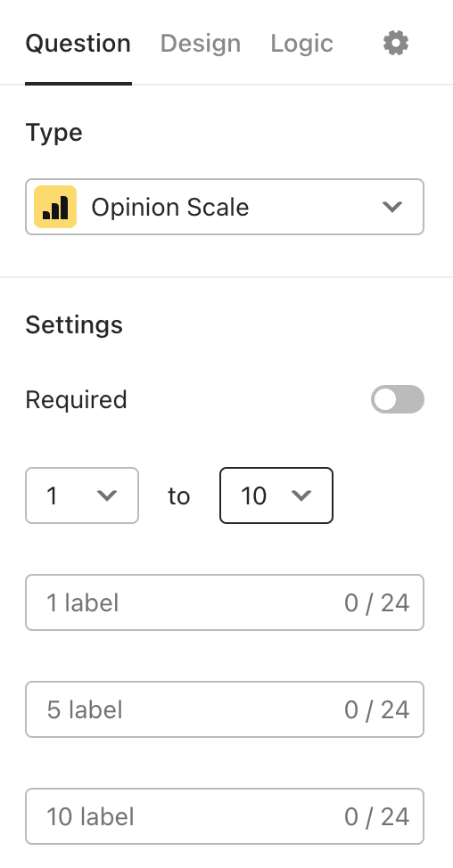The image size is (453, 868).
Task: Open the scale minimum dropdown showing 1
Action: tap(82, 495)
